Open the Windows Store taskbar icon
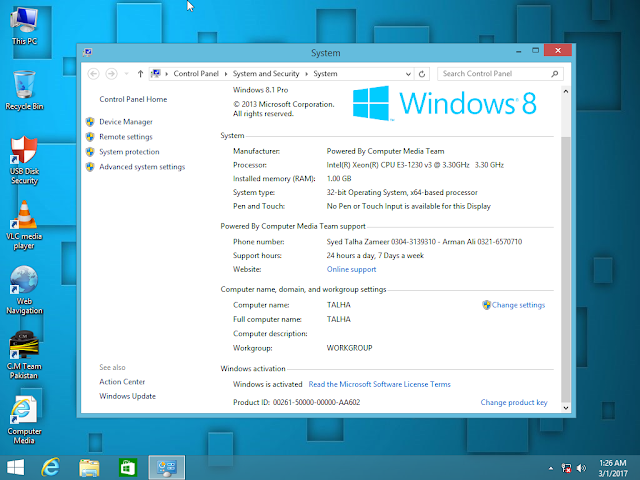The image size is (640, 480). tap(127, 468)
